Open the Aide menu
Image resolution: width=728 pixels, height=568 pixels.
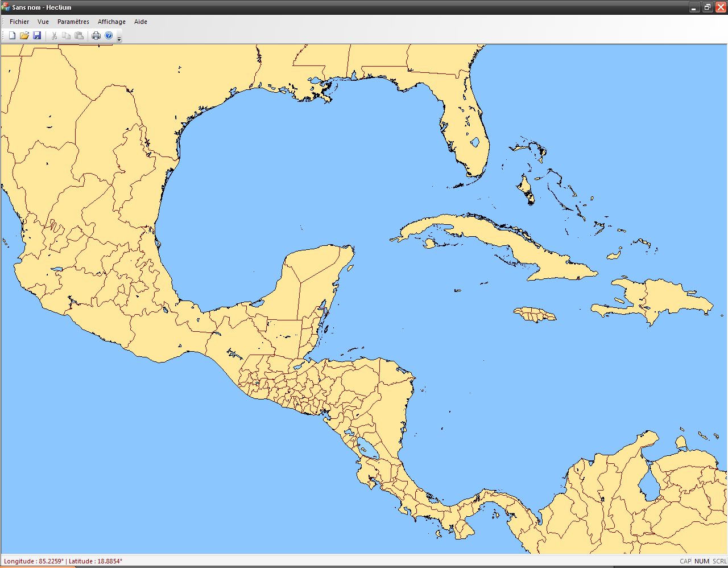pos(140,22)
